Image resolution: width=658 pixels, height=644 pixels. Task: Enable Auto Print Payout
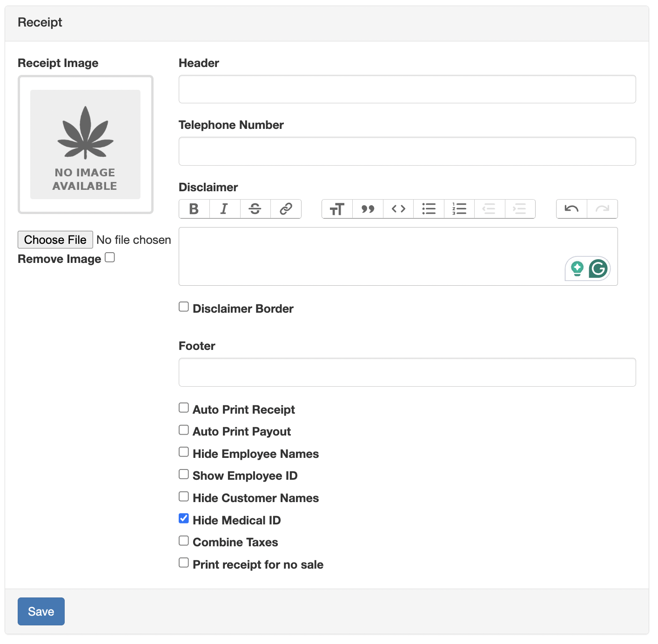(x=184, y=429)
